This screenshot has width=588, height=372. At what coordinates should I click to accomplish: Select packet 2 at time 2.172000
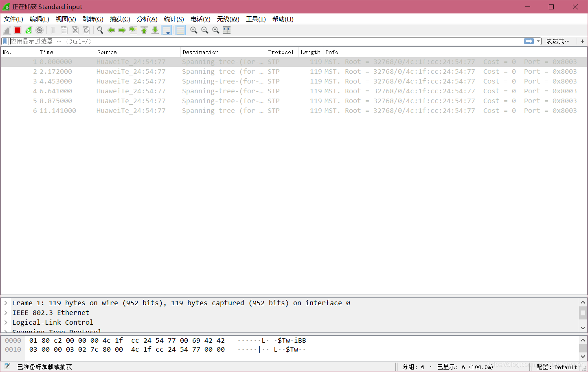point(294,72)
